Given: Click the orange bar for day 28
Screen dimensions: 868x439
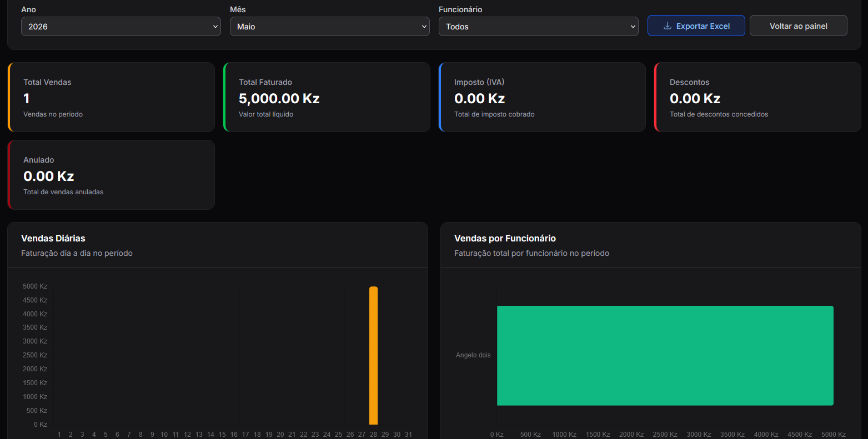Looking at the screenshot, I should tap(373, 356).
